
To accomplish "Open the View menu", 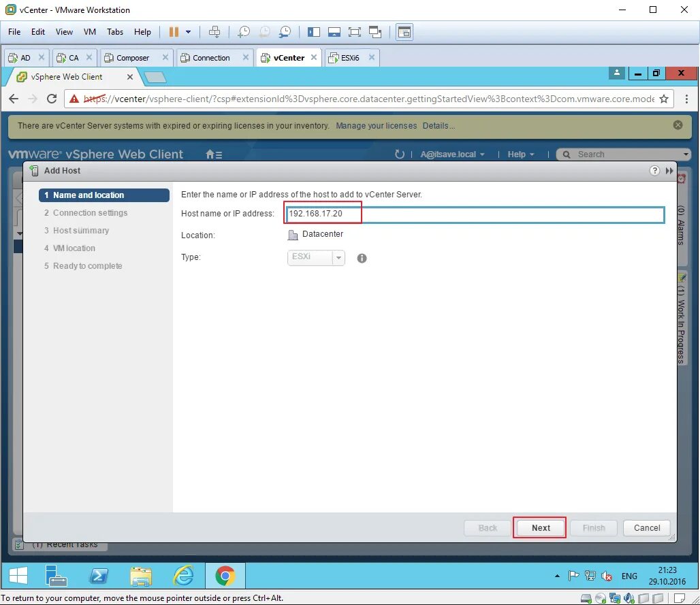I will (x=64, y=32).
